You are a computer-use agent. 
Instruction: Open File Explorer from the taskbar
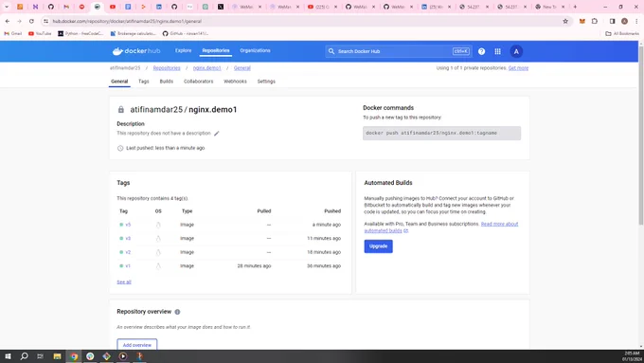pyautogui.click(x=57, y=356)
